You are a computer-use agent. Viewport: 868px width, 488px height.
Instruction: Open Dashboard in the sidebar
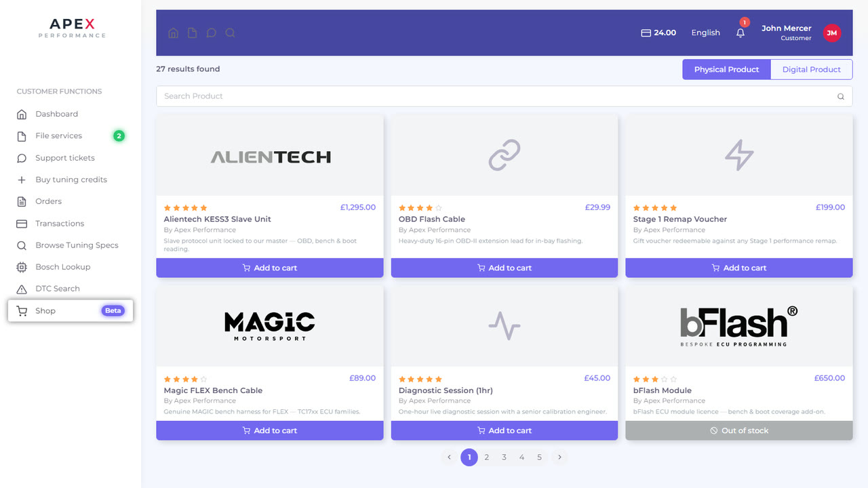[71, 114]
